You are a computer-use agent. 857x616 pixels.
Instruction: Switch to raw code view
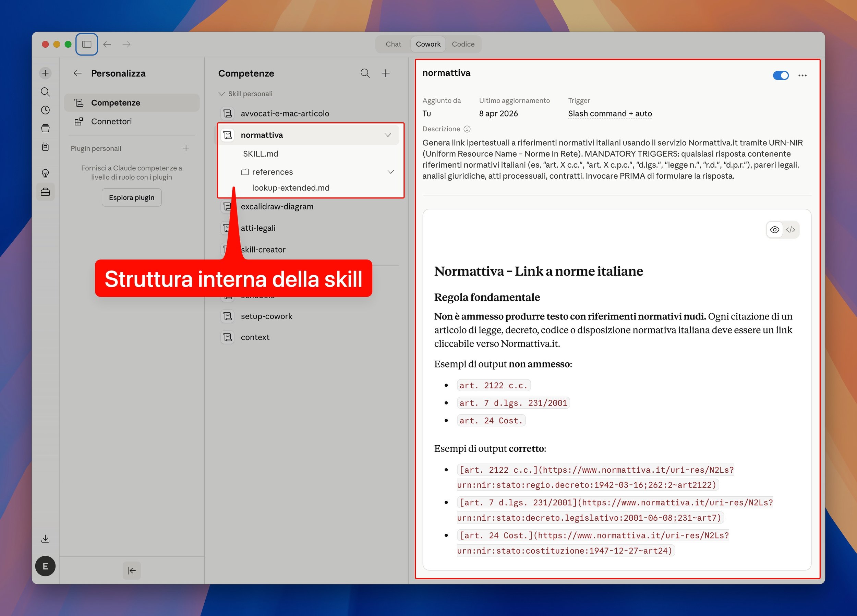pyautogui.click(x=790, y=230)
